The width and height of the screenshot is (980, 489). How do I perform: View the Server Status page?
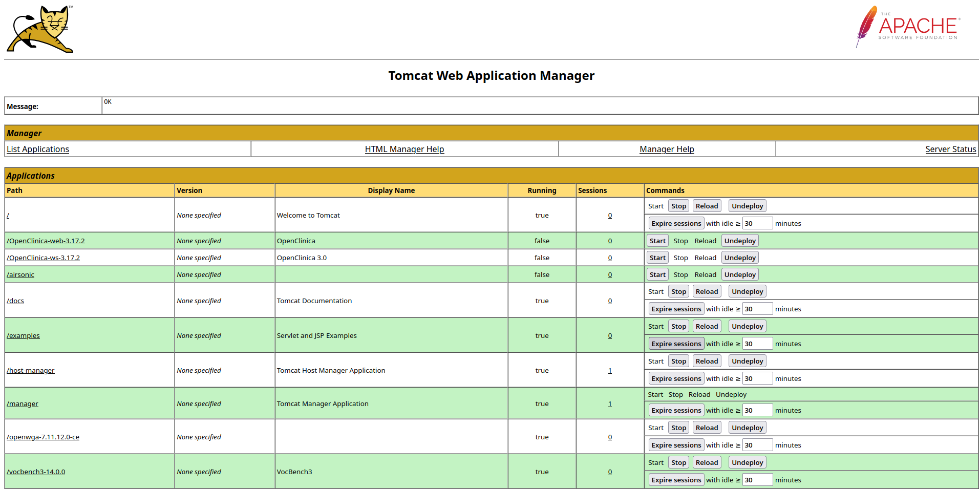pos(950,149)
